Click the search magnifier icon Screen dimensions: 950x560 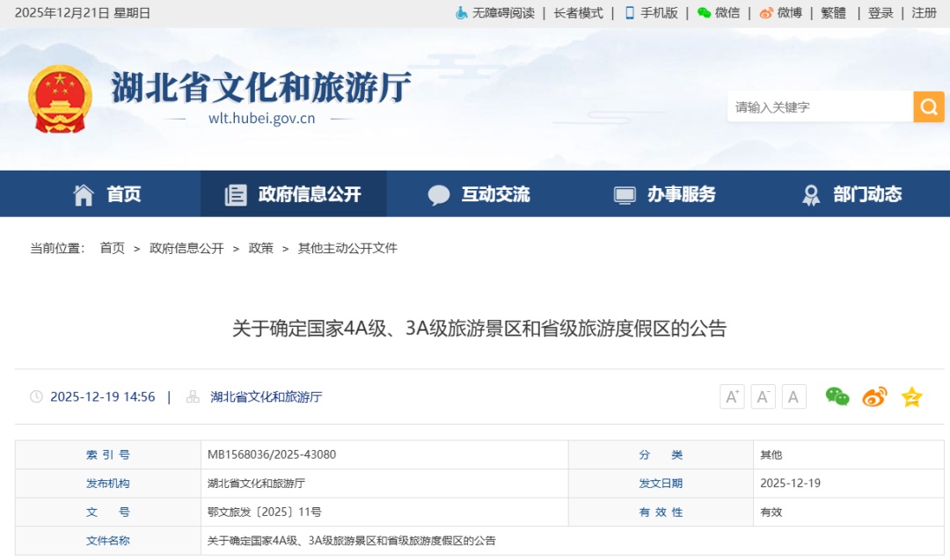pyautogui.click(x=928, y=106)
